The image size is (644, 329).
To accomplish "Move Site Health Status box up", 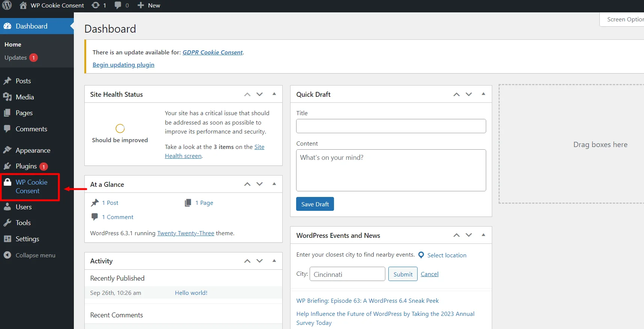I will click(247, 94).
